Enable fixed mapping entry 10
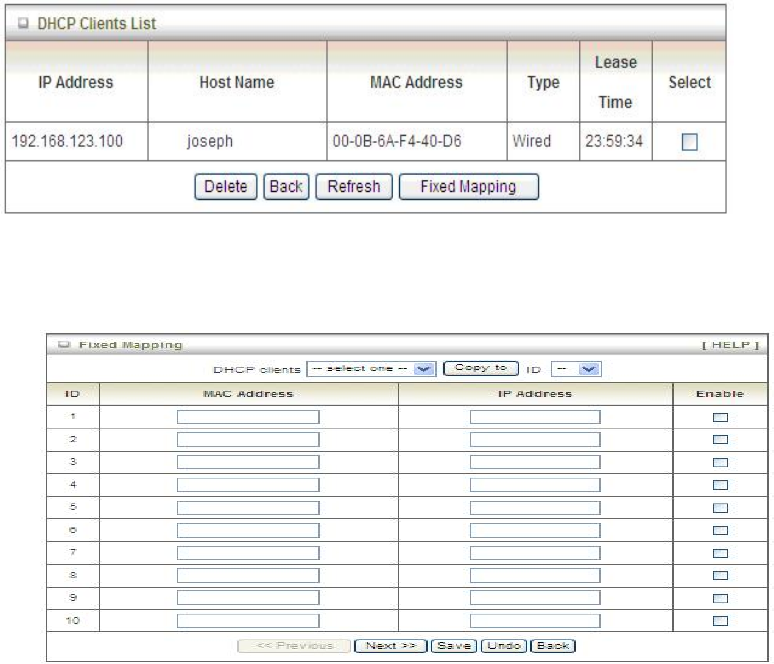774x664 pixels. point(720,621)
